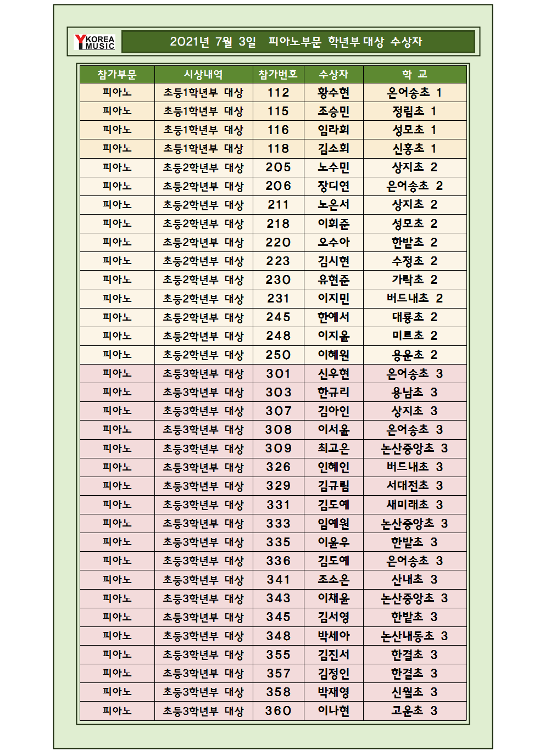Select school cell 버드내초 2

[x=415, y=299]
